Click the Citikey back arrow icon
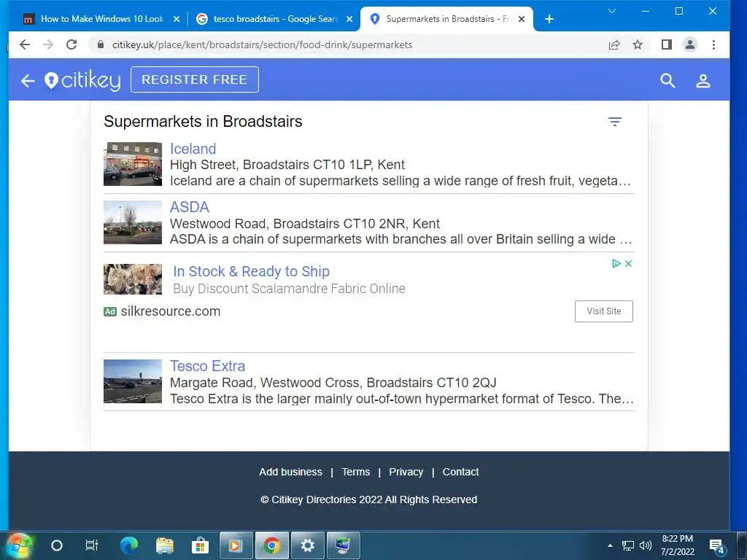The image size is (747, 560). [x=28, y=80]
